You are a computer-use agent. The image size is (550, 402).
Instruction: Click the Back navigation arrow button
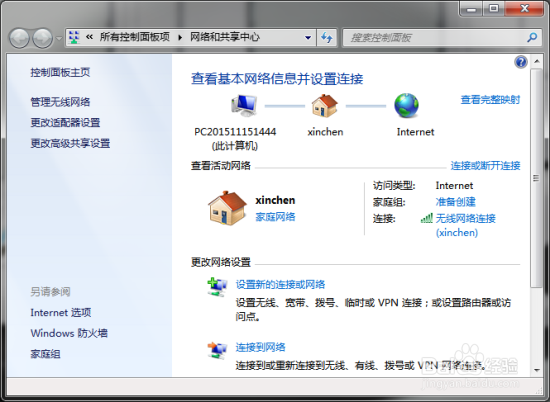(x=19, y=38)
